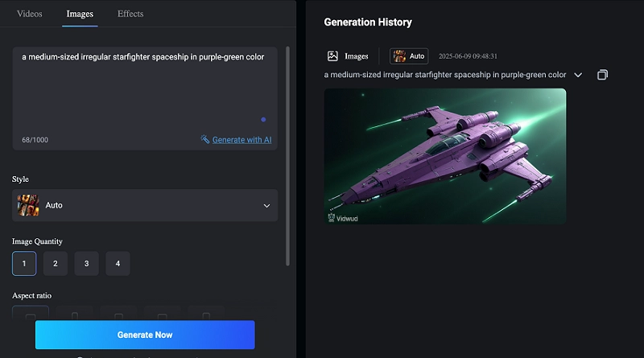Click the magic wand icon beside Generate with AI

(205, 139)
